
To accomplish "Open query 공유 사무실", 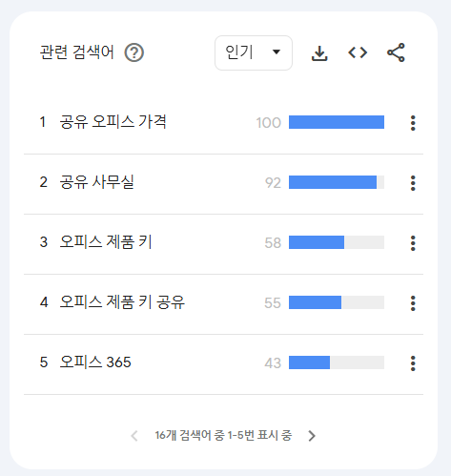I will tap(96, 182).
